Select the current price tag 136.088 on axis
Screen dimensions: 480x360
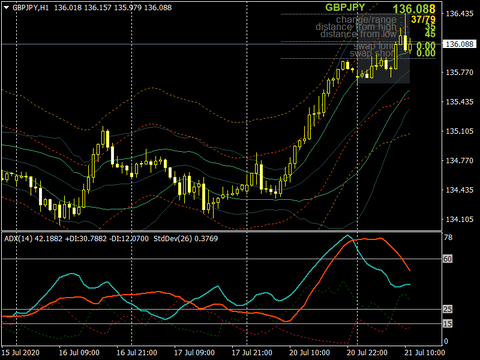pyautogui.click(x=459, y=44)
